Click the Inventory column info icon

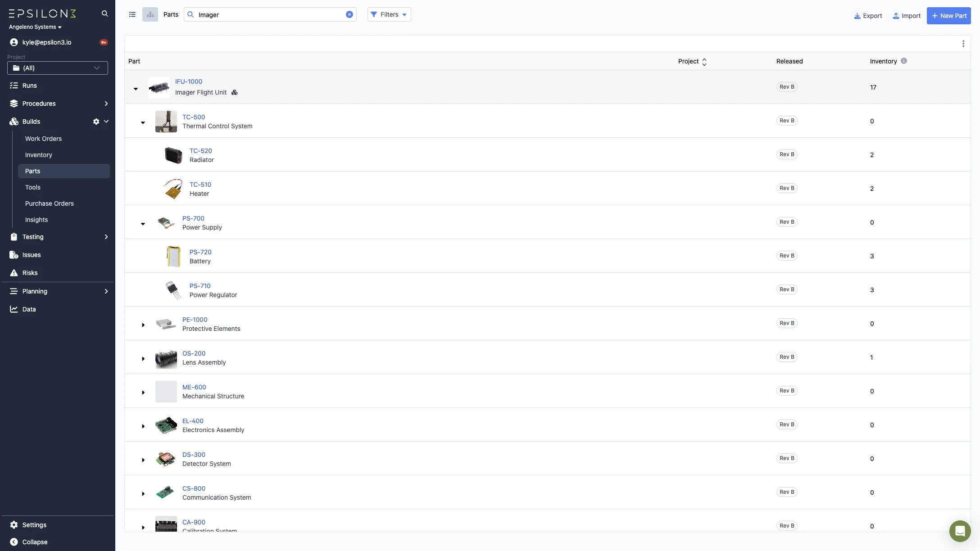903,61
